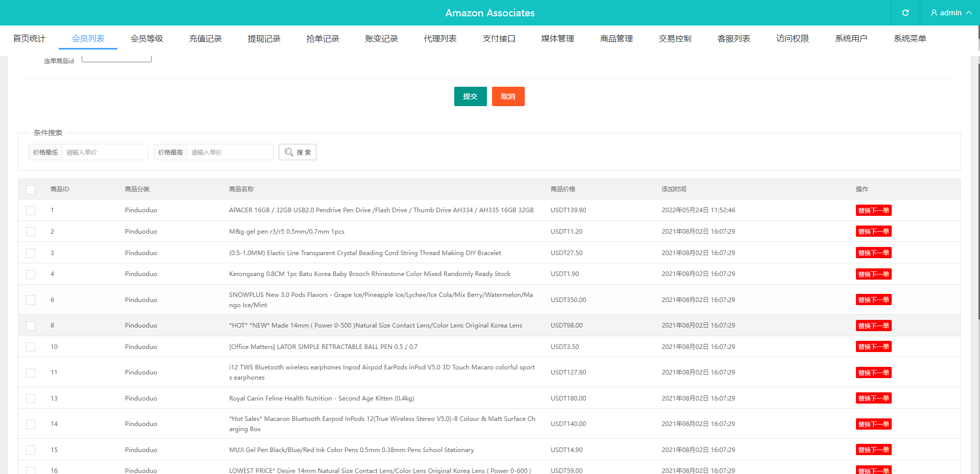Click the 连单商品id input field
This screenshot has height=474, width=980.
point(116,59)
